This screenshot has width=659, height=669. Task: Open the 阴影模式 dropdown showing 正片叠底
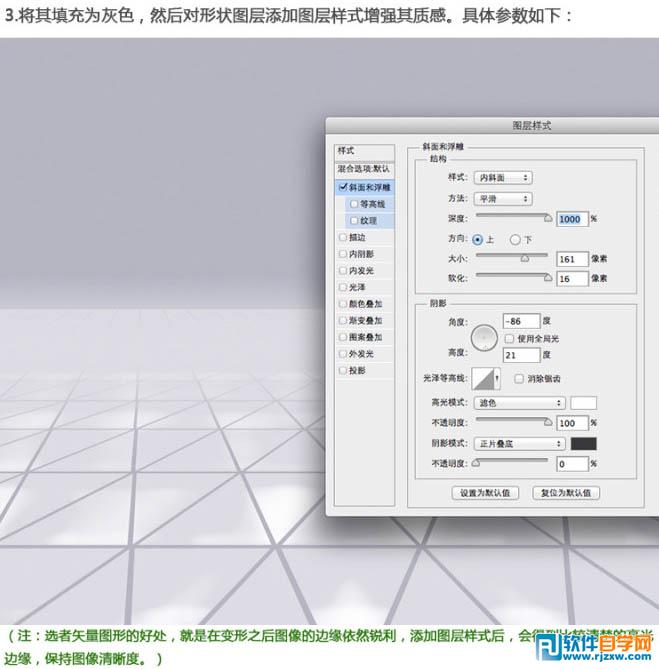click(520, 444)
